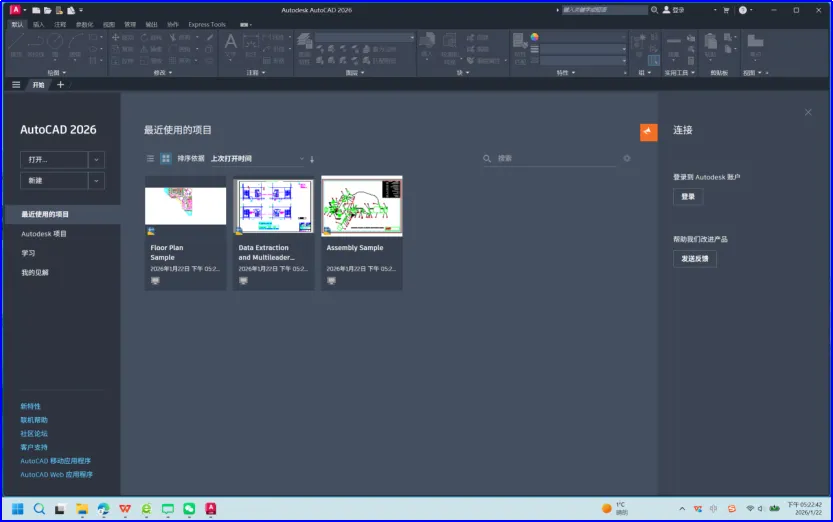
Task: Open the Autodesk App Store cart icon
Action: tap(726, 10)
